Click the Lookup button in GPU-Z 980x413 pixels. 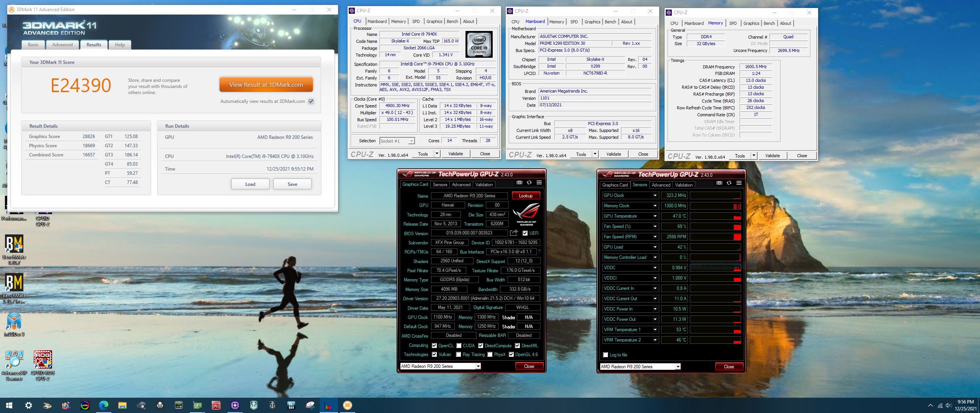(x=526, y=196)
